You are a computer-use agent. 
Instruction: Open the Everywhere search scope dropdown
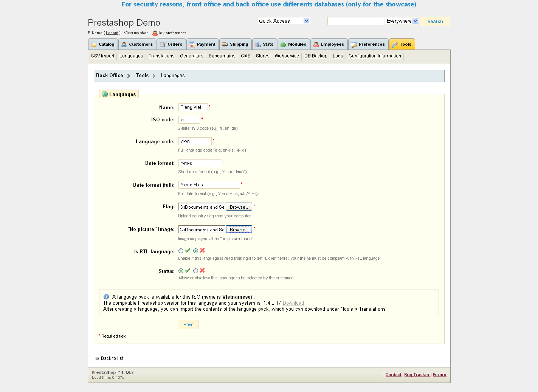402,21
